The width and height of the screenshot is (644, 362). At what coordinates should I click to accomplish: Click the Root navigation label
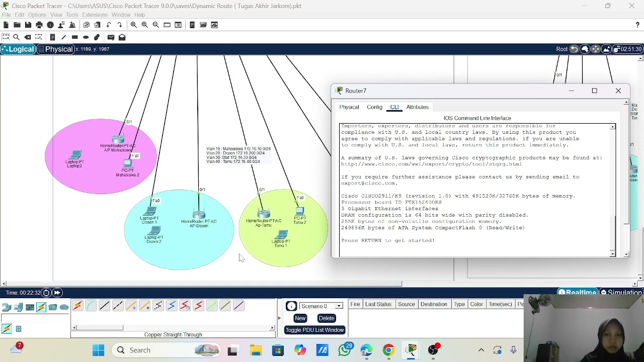click(x=561, y=49)
